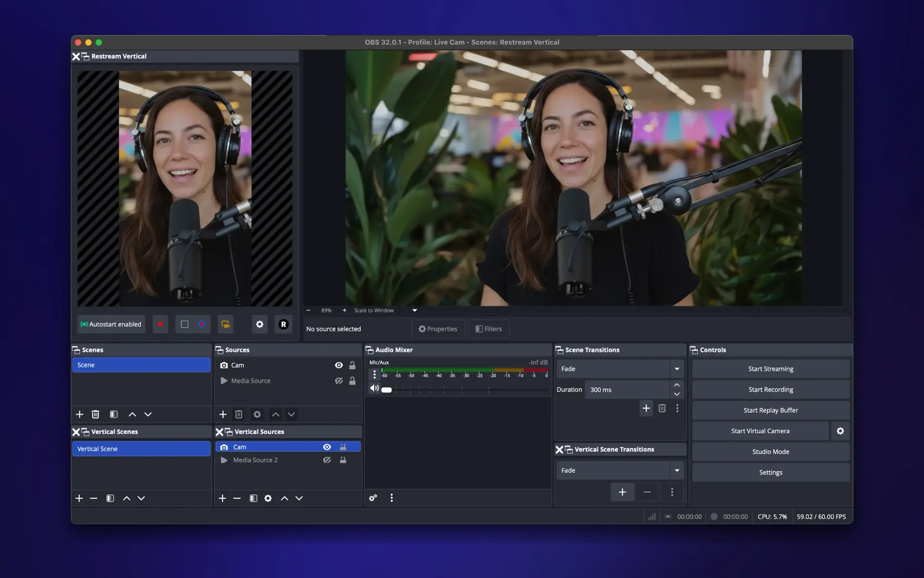
Task: Select Vertical Scene in the Vertical Scenes list
Action: 141,449
